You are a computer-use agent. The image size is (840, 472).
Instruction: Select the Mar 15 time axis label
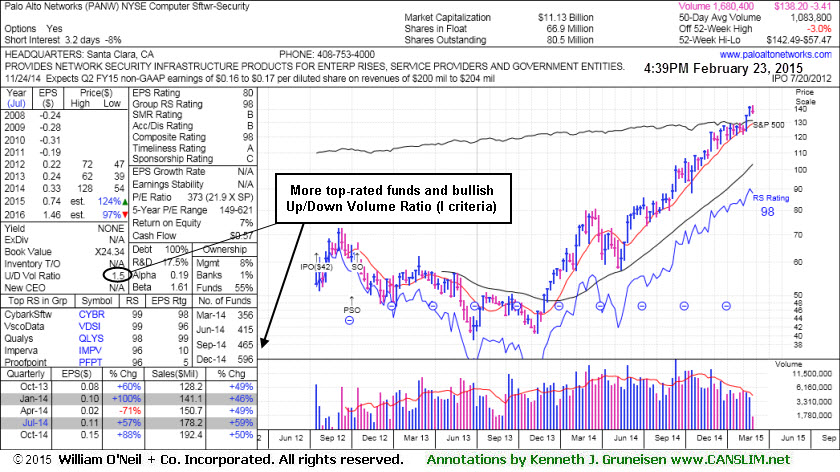tap(751, 438)
